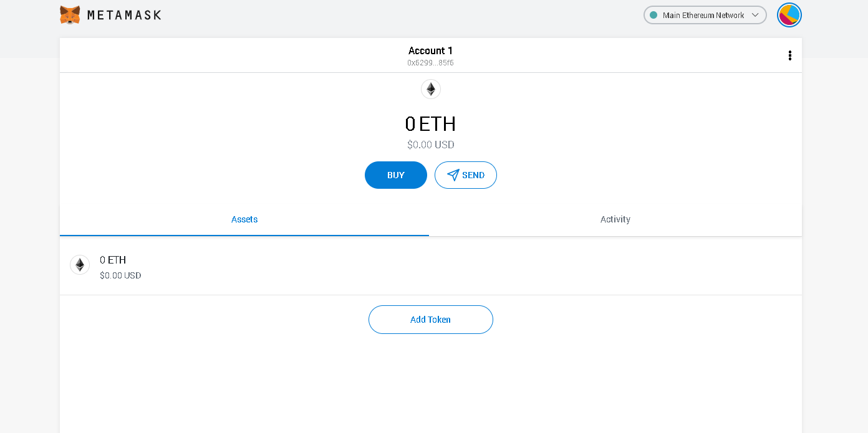The width and height of the screenshot is (868, 433).
Task: Expand the network selector chevron arrow
Action: 755,15
